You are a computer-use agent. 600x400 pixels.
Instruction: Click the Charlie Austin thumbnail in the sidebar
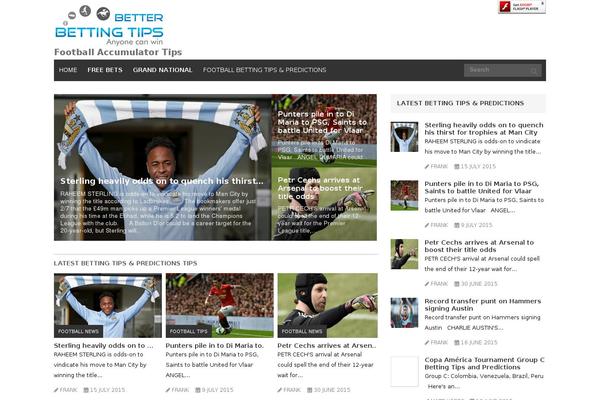click(404, 313)
